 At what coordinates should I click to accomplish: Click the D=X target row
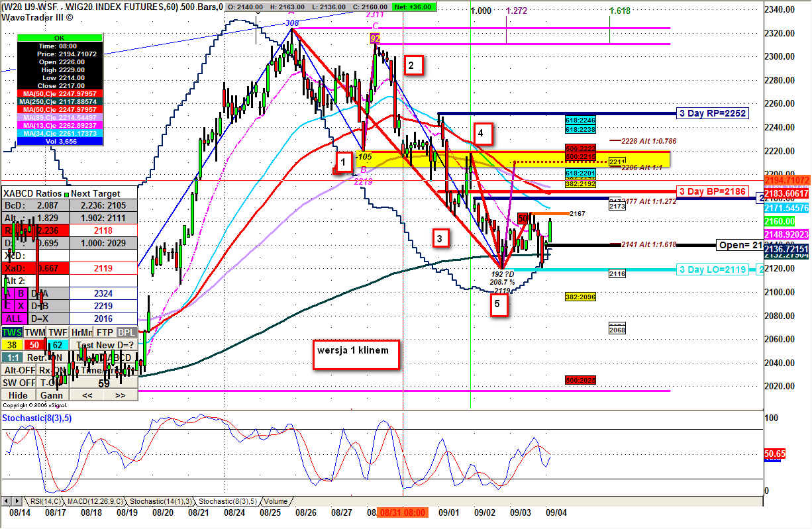point(48,318)
